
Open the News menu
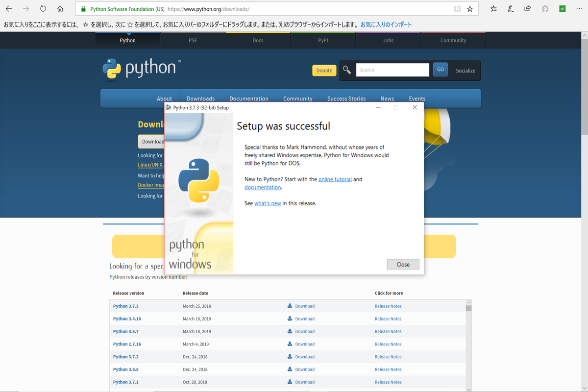point(387,98)
